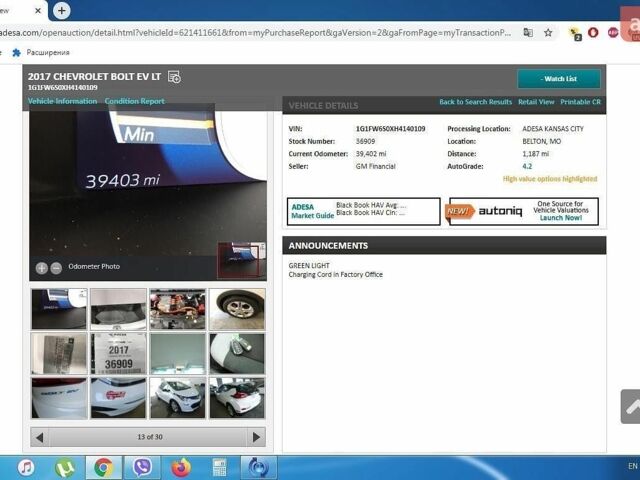
Task: Open a new browser tab with plus button
Action: click(x=62, y=11)
